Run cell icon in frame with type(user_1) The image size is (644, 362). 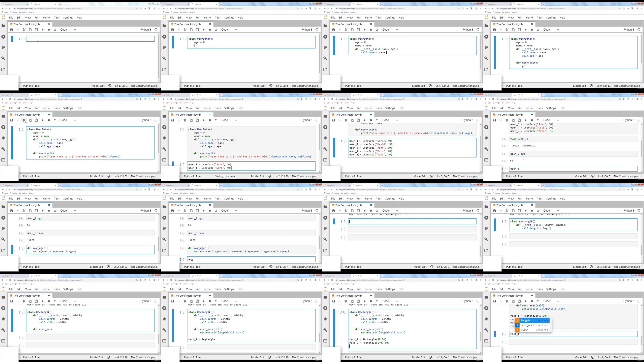coord(526,120)
